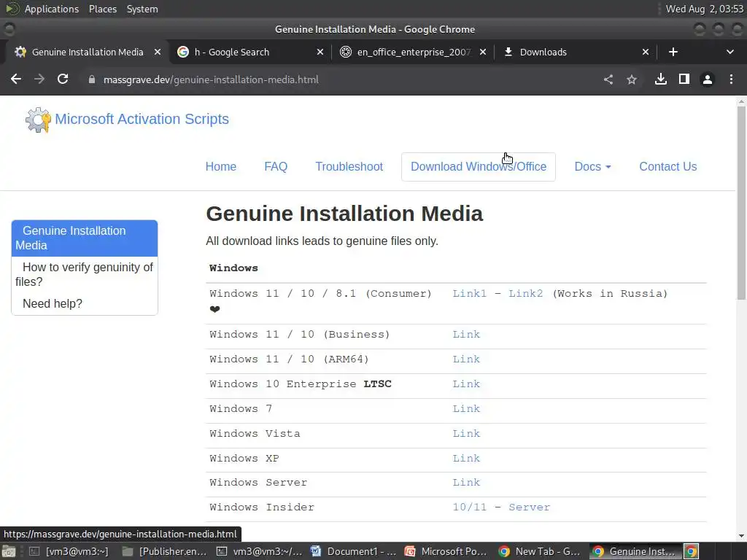Switch to New Tab - G... Chrome taskbar item
This screenshot has width=747, height=560.
tap(540, 551)
